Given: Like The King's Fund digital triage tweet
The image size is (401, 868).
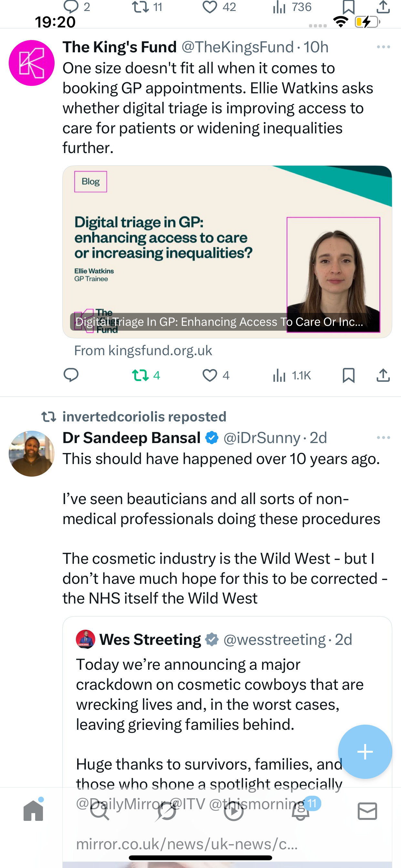Looking at the screenshot, I should click(x=210, y=375).
